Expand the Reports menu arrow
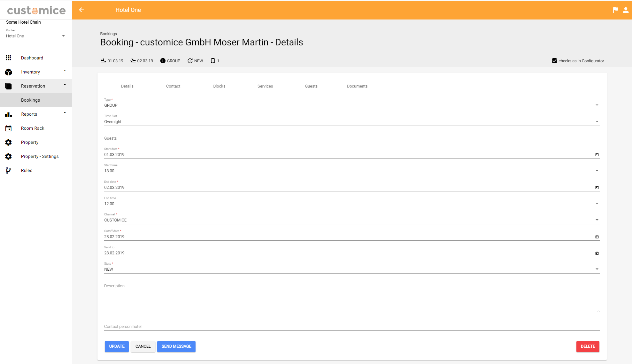 click(x=65, y=112)
